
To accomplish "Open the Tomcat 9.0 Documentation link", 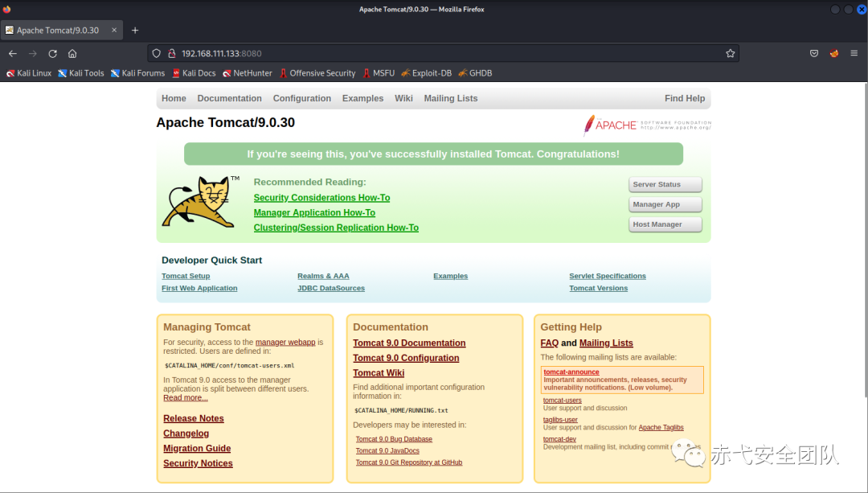I will (x=409, y=343).
